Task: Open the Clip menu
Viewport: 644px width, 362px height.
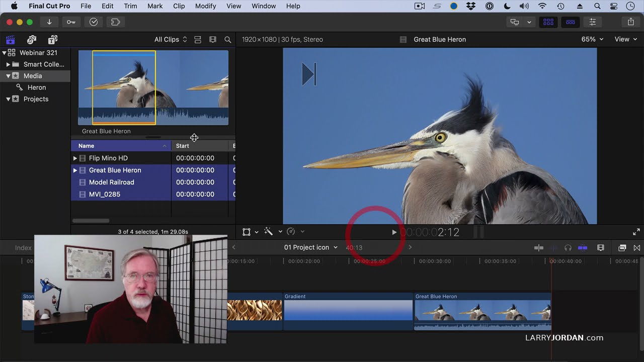Action: [x=179, y=6]
